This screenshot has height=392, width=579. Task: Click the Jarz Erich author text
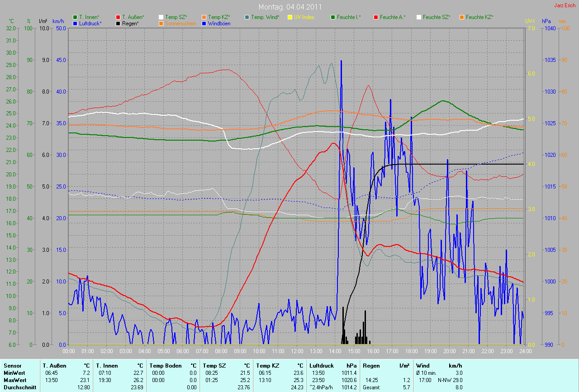click(565, 5)
